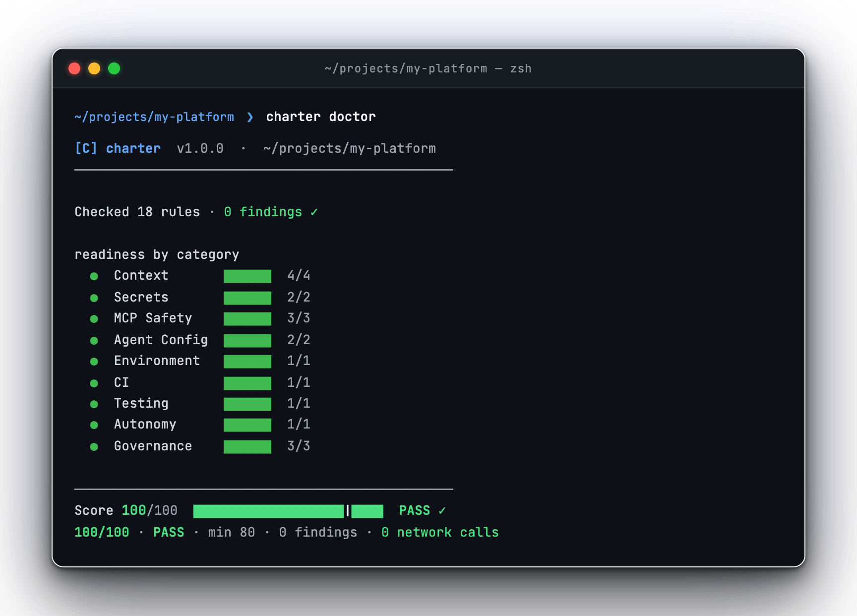Click the checkmark after '0 findings'
The image size is (857, 616).
pos(314,212)
